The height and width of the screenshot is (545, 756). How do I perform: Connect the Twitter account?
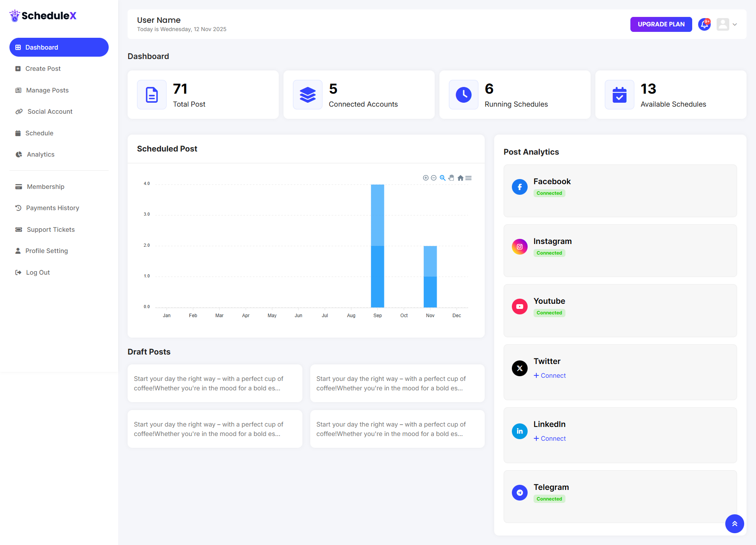coord(550,375)
